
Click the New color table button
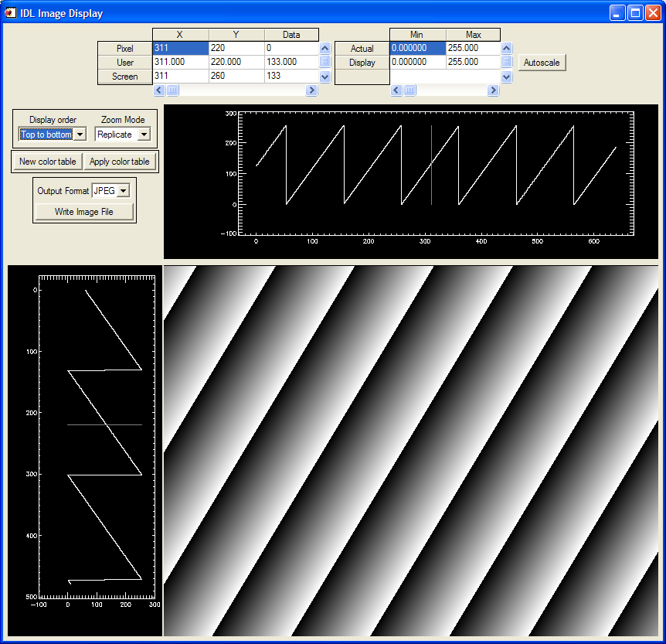point(46,161)
